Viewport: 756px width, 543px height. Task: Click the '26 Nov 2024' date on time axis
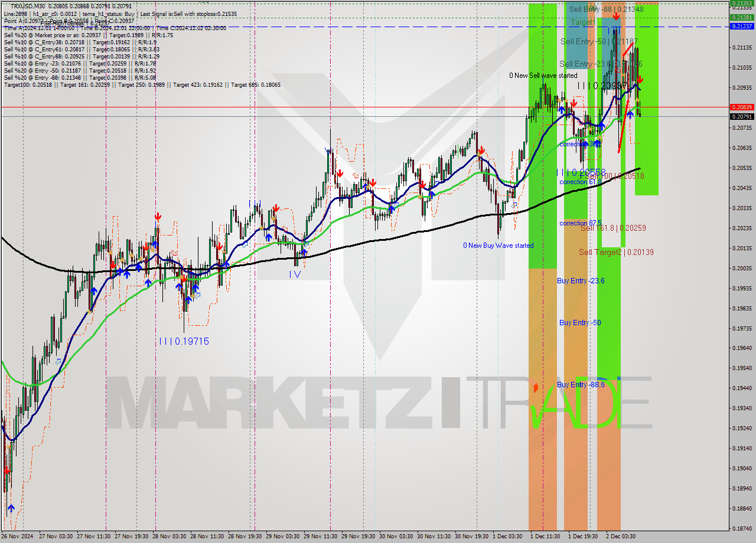(17, 537)
